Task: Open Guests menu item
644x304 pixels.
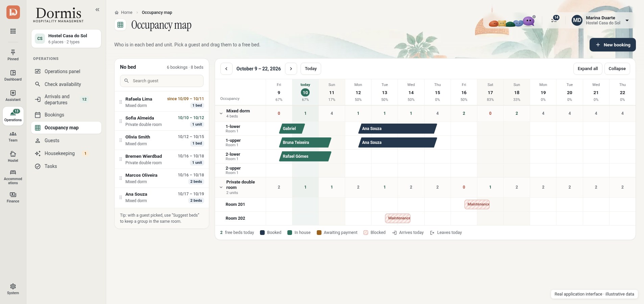Action: point(66,140)
